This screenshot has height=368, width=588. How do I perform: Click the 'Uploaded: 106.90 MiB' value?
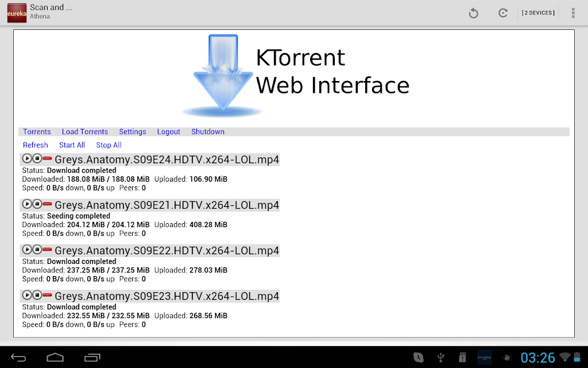click(191, 179)
